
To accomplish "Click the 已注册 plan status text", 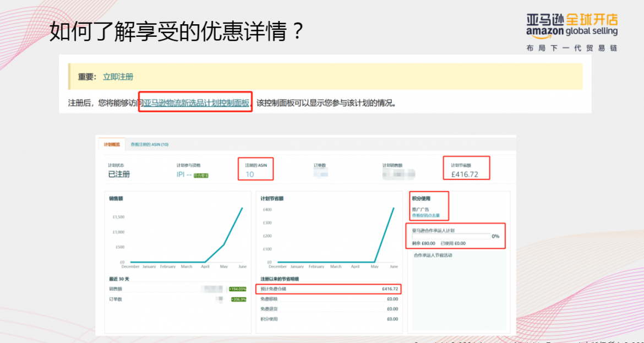I will coord(119,174).
